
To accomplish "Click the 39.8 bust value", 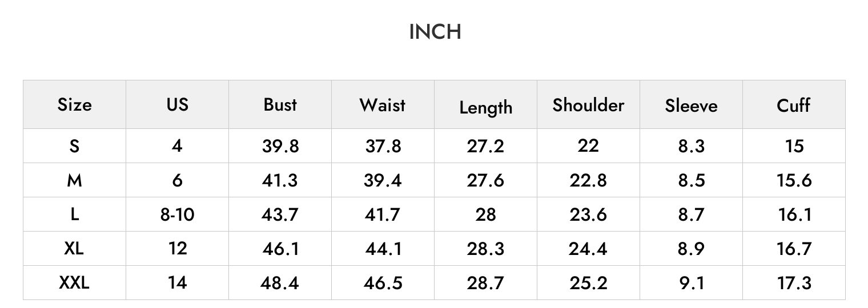I will (280, 146).
